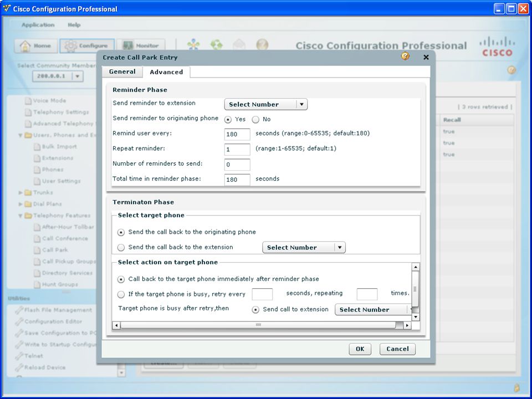This screenshot has height=399, width=532.
Task: Click the envelope icon in toolbar
Action: pos(239,44)
